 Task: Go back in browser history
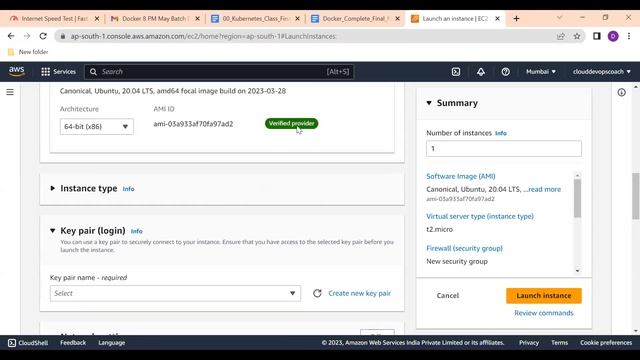(x=11, y=36)
